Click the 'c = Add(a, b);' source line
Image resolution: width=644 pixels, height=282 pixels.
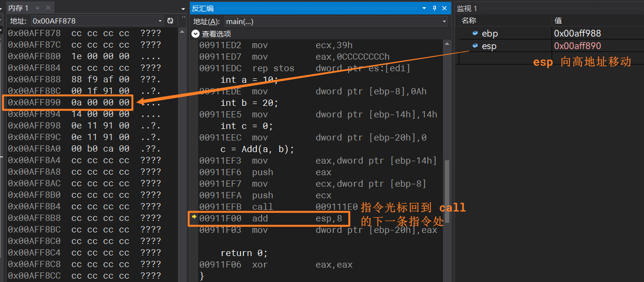pyautogui.click(x=257, y=149)
